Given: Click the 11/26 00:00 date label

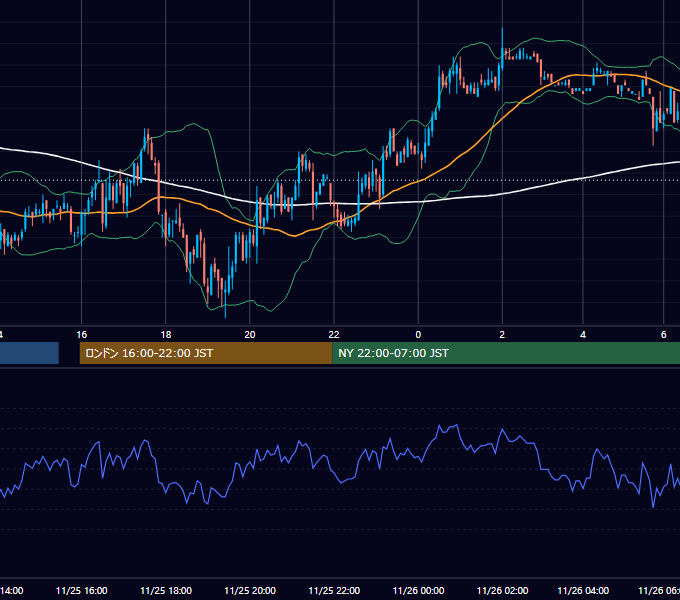Looking at the screenshot, I should pos(418,590).
